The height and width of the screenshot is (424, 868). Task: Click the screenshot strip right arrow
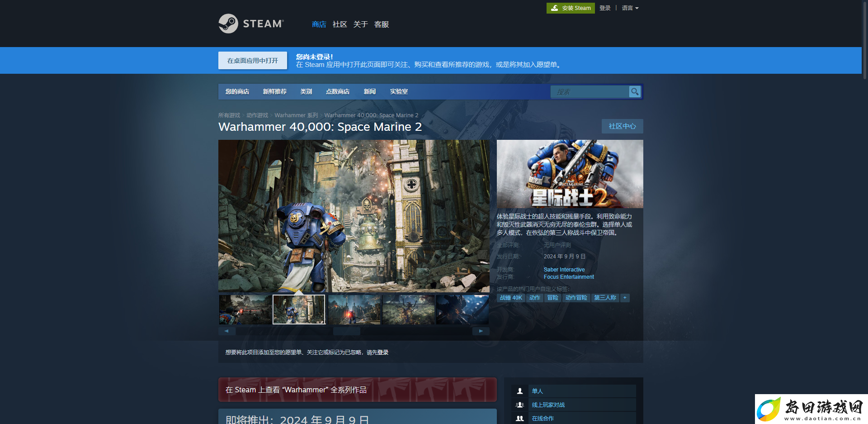481,331
